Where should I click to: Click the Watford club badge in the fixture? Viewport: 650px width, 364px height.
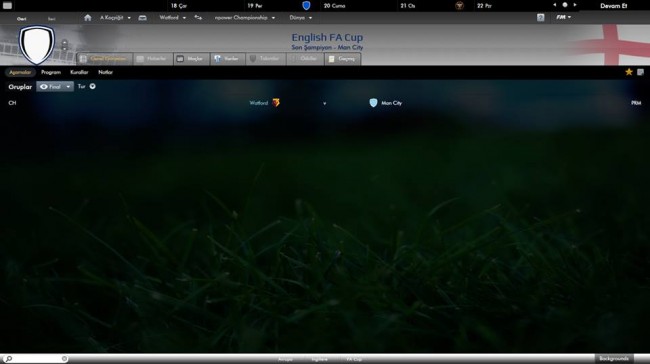click(276, 102)
